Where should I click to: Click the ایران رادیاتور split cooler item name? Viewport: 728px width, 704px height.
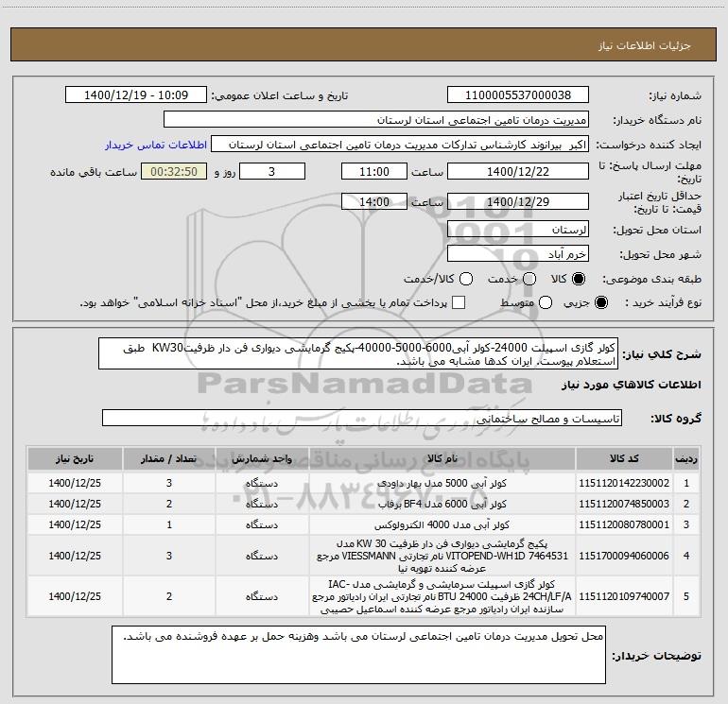pos(442,596)
